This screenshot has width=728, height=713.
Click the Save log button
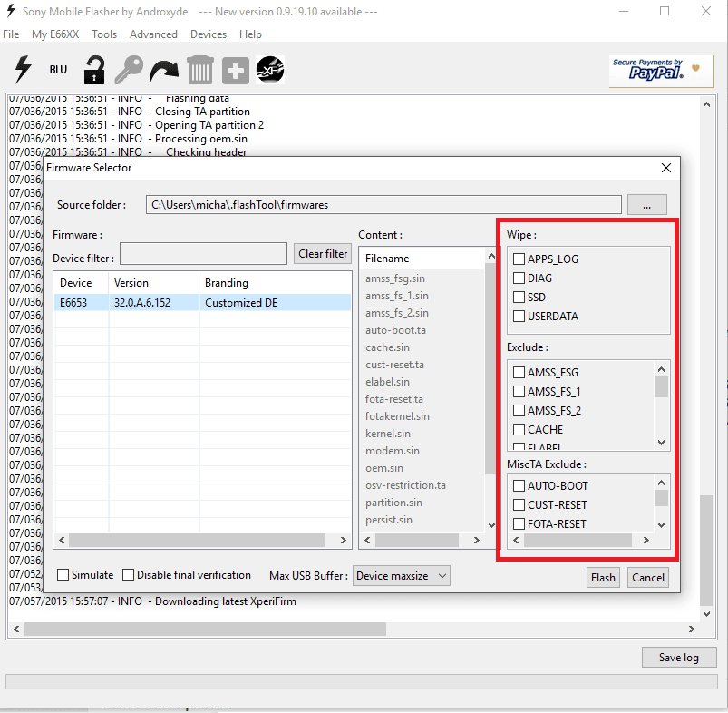[679, 658]
